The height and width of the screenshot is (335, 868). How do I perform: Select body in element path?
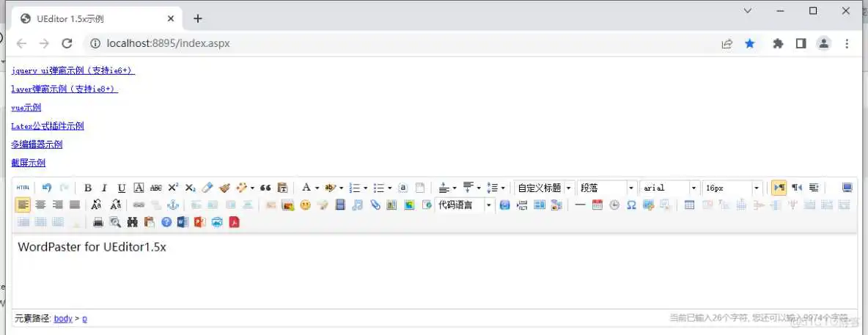63,318
